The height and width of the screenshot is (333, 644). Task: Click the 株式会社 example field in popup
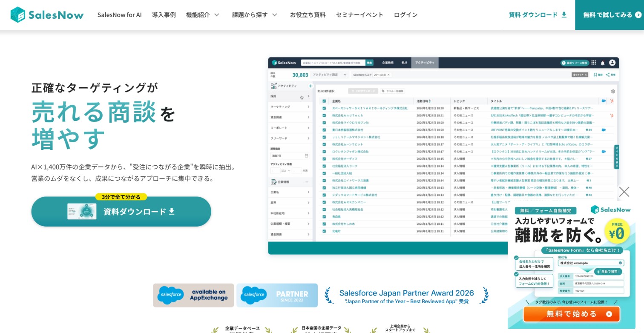(x=591, y=263)
